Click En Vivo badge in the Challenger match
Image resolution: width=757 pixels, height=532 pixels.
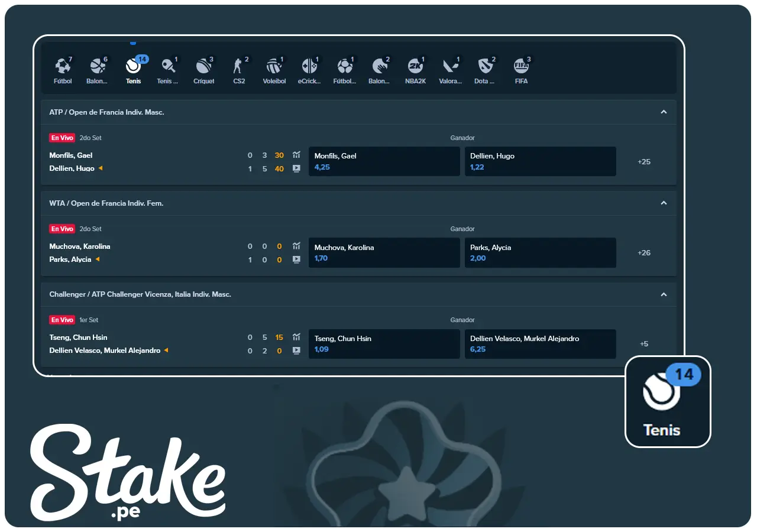point(62,320)
